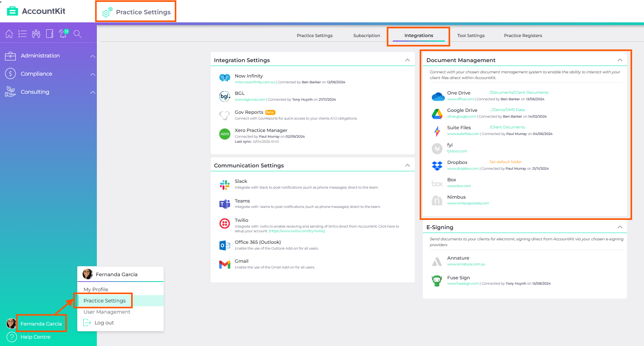Screen dimensions: 644x346
Task: Open the www.box.com link
Action: point(459,186)
